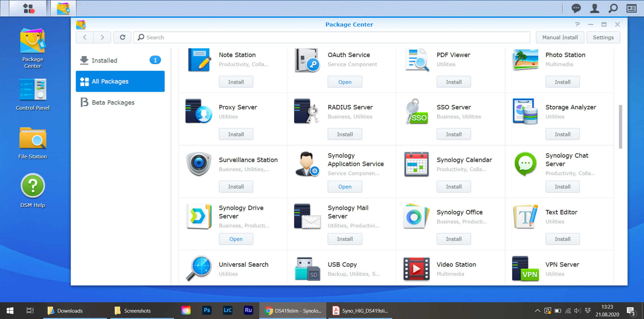644x319 pixels.
Task: Open the Package Center help question mark
Action: pyautogui.click(x=577, y=24)
